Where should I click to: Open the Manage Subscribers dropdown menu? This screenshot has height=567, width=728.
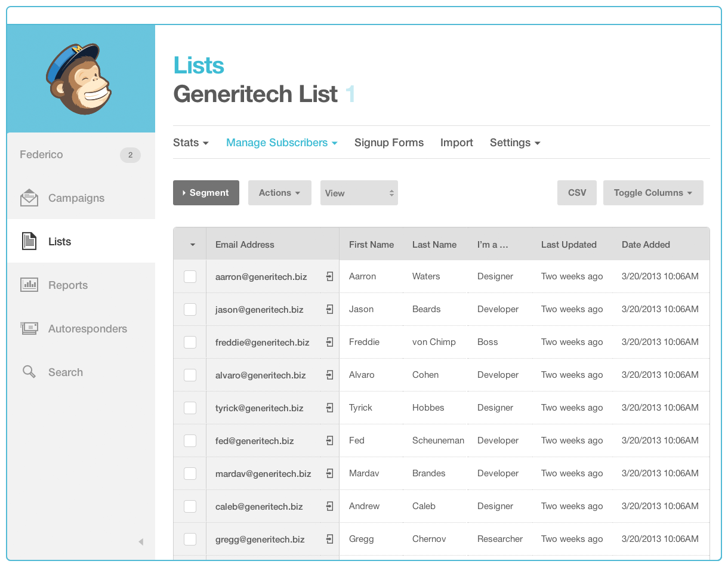[282, 143]
